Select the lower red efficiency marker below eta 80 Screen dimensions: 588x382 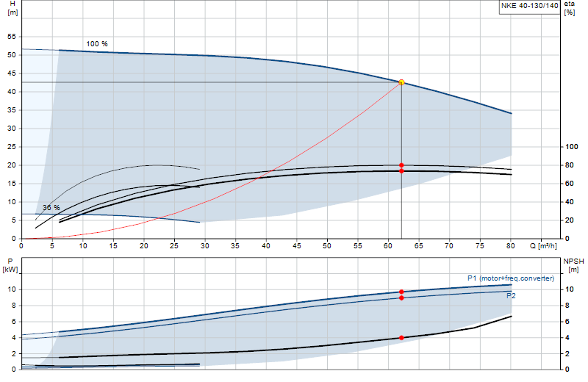tap(401, 171)
